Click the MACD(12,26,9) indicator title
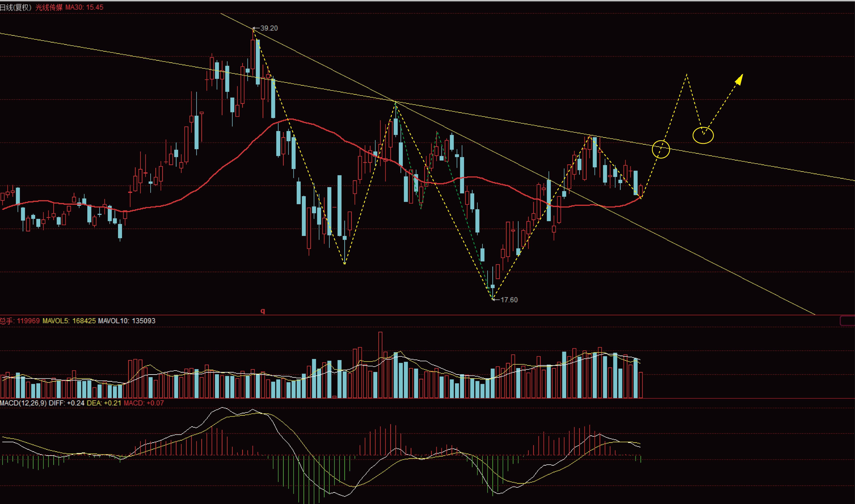 click(23, 403)
